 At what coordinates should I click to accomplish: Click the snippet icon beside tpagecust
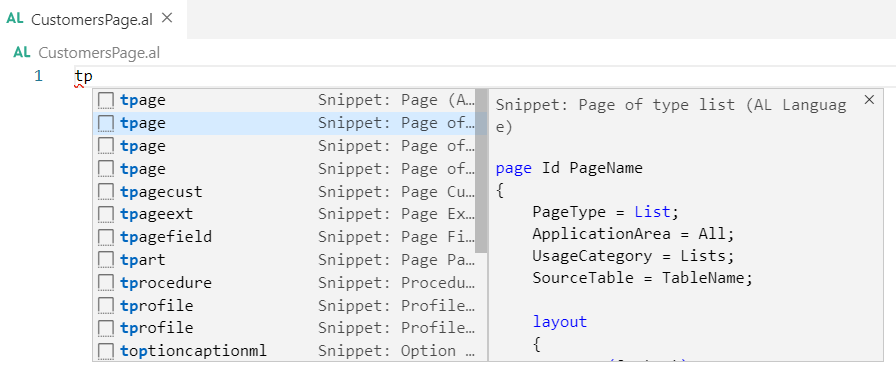106,192
